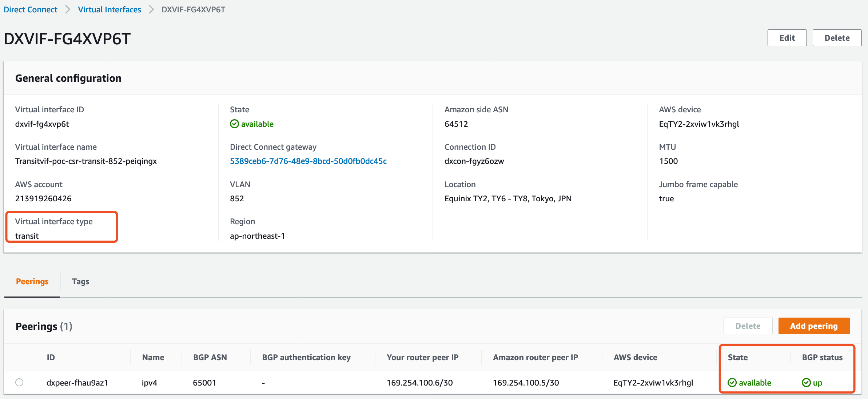This screenshot has height=399, width=868.
Task: Click the virtual interface ID dxvif-fg4xvp6t
Action: coord(42,124)
